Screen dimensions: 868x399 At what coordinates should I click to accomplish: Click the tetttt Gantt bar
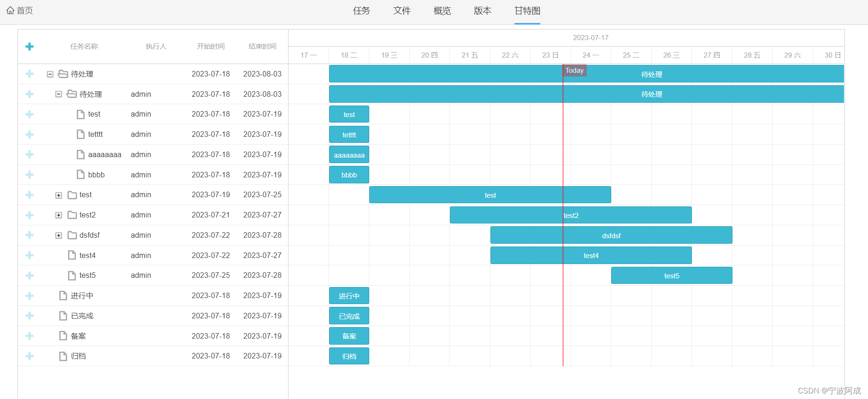[349, 135]
